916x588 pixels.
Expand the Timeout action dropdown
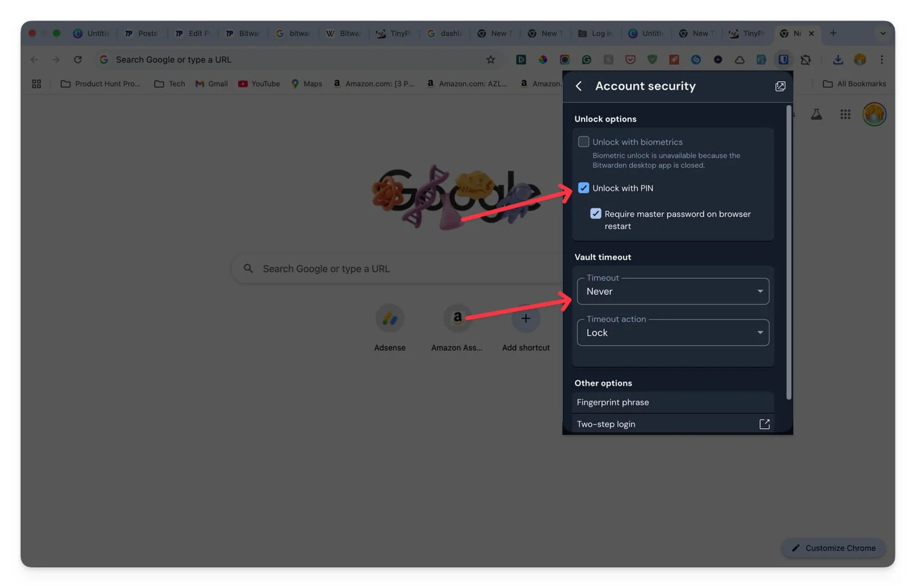click(673, 333)
